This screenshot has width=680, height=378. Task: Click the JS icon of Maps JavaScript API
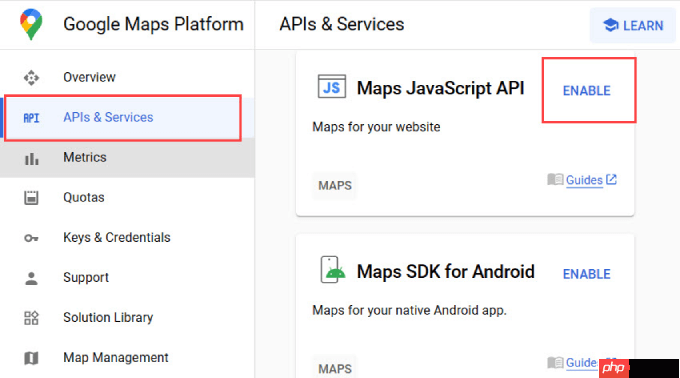tap(332, 87)
